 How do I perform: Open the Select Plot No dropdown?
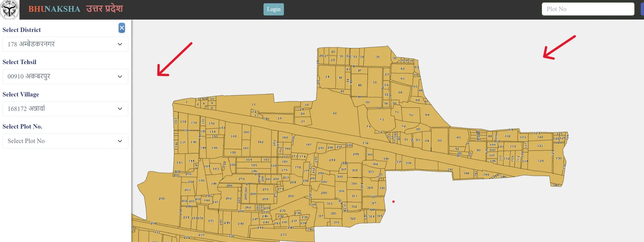[65, 141]
